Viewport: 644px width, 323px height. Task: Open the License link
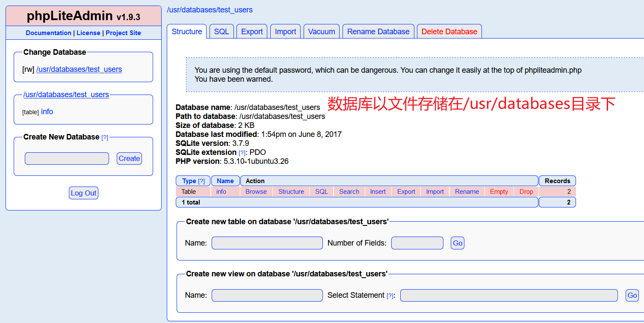coord(89,33)
